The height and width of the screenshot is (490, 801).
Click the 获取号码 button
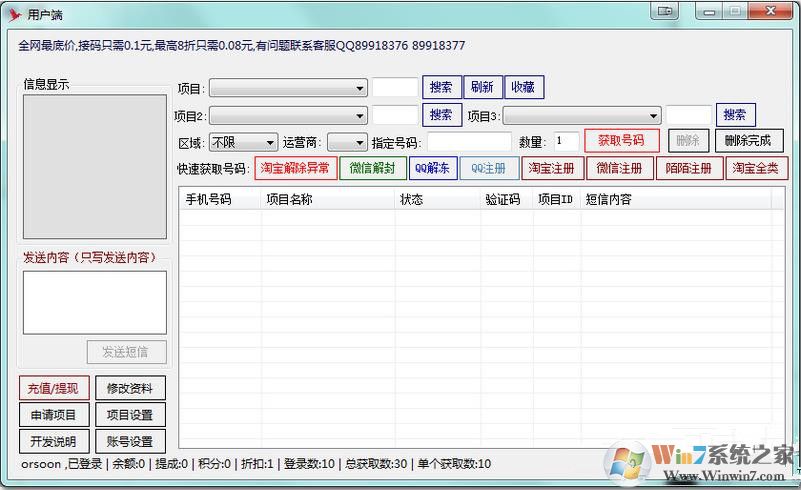621,141
